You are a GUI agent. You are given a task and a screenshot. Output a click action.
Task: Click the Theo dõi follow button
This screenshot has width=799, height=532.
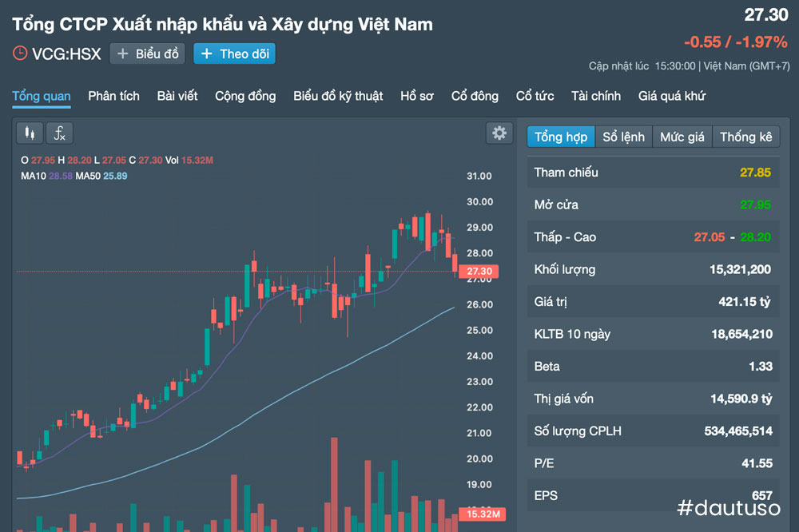[x=234, y=54]
